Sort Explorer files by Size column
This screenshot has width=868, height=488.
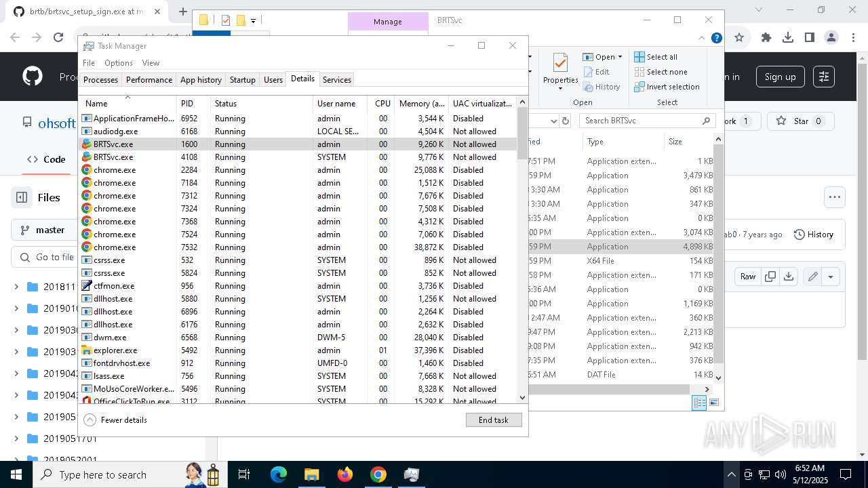pyautogui.click(x=689, y=142)
